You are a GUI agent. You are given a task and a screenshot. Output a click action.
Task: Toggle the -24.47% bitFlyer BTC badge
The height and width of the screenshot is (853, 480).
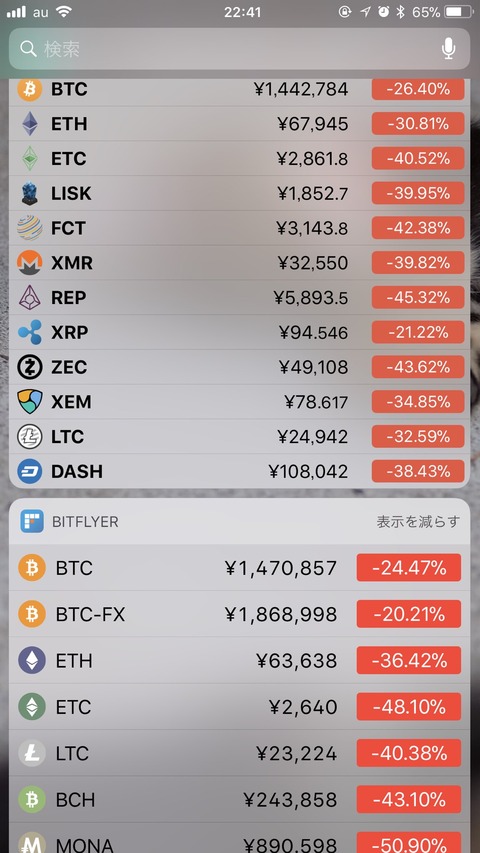409,568
